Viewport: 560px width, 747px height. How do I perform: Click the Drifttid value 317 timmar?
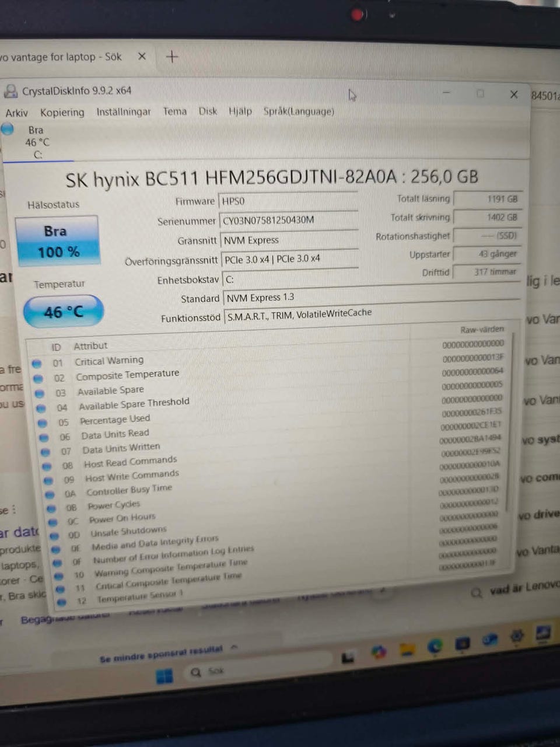coord(487,272)
